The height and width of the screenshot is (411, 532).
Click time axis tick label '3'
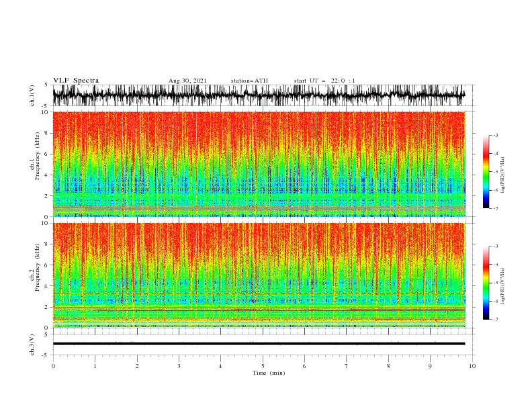(179, 366)
